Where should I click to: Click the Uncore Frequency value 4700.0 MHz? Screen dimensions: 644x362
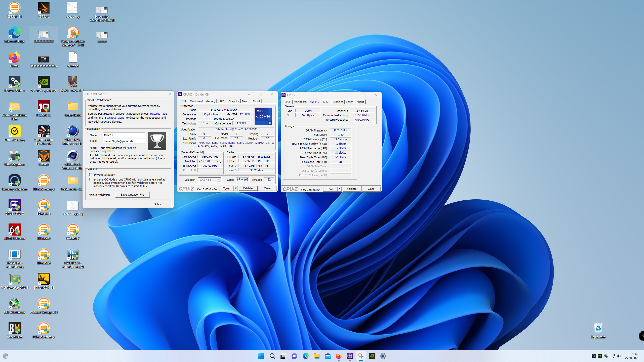(x=362, y=120)
